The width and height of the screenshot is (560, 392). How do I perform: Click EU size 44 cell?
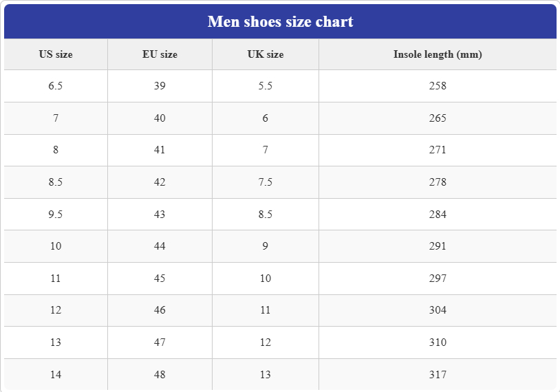(x=160, y=246)
